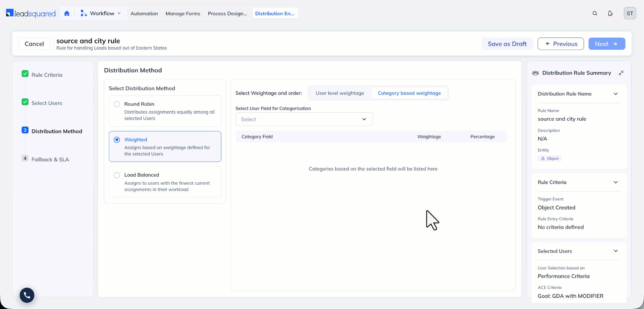Click Save as Draft button
Image resolution: width=644 pixels, height=309 pixels.
point(507,44)
